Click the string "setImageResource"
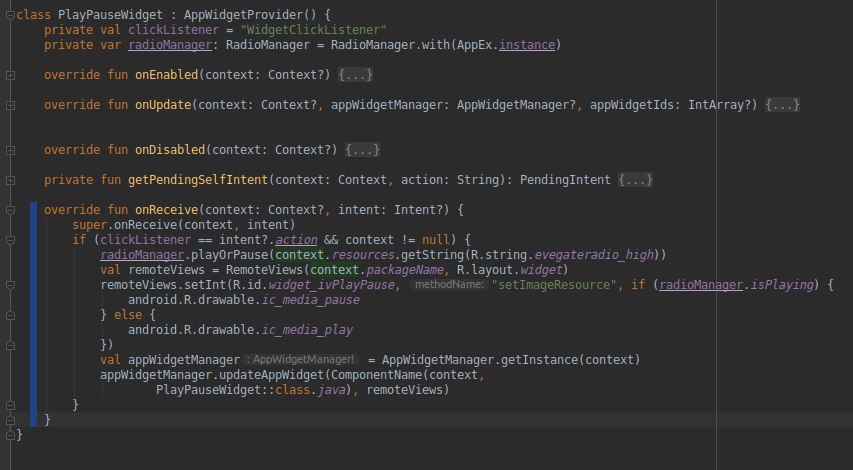The width and height of the screenshot is (853, 470). tap(554, 285)
